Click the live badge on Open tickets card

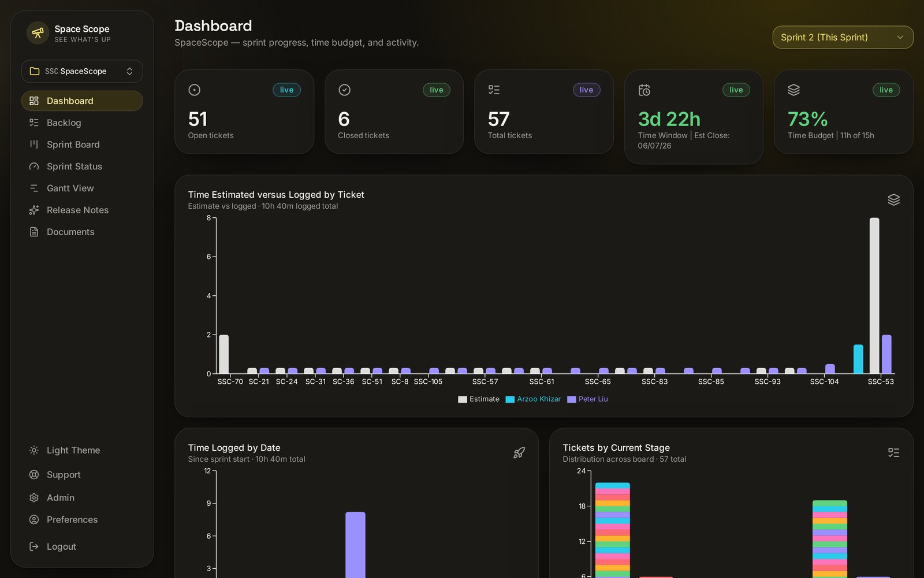click(286, 90)
